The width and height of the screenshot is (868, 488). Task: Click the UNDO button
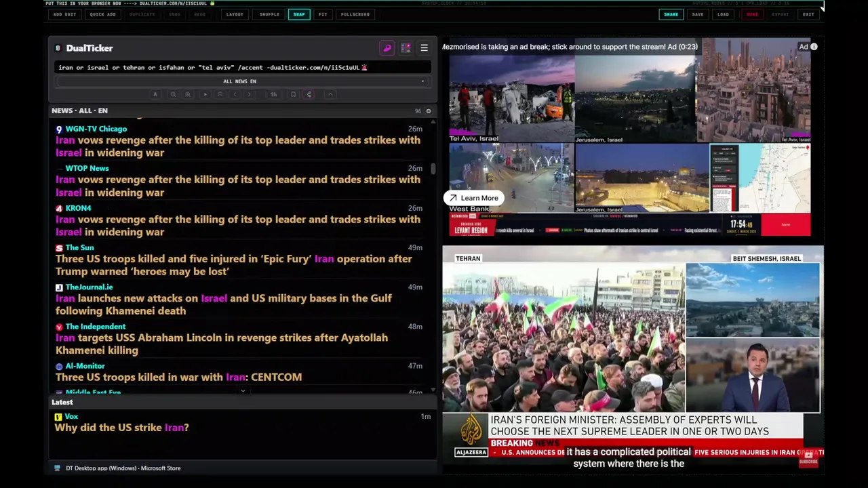coord(175,14)
